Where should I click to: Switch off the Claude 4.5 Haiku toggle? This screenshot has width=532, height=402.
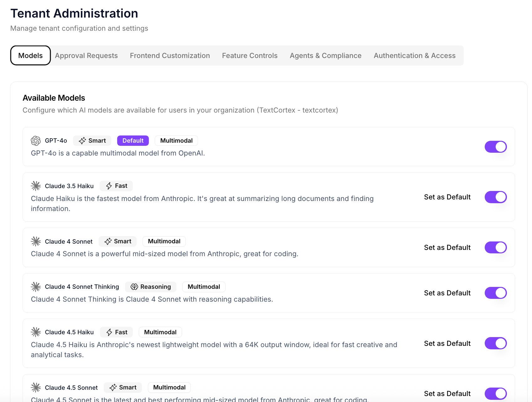coord(495,343)
